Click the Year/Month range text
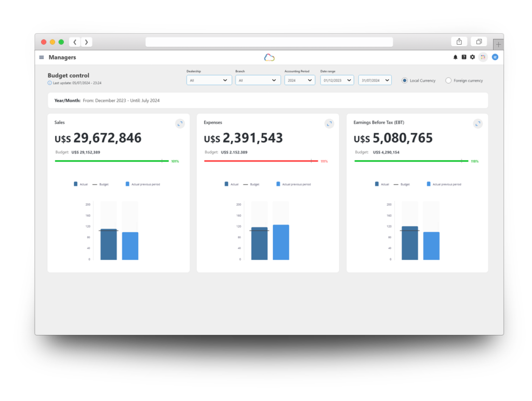This screenshot has width=532, height=401. coord(107,100)
